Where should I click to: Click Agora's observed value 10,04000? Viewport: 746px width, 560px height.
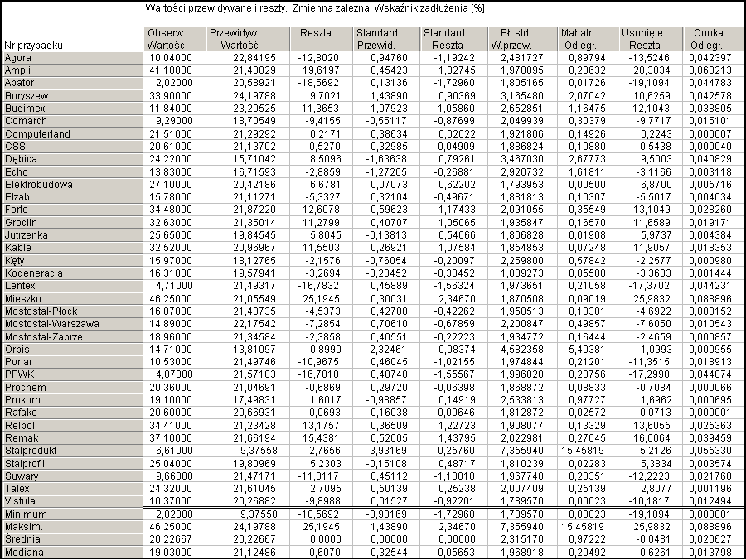click(x=174, y=58)
